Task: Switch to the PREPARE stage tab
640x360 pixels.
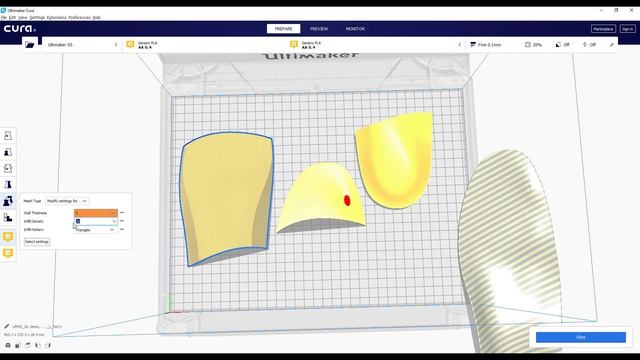Action: (x=284, y=29)
